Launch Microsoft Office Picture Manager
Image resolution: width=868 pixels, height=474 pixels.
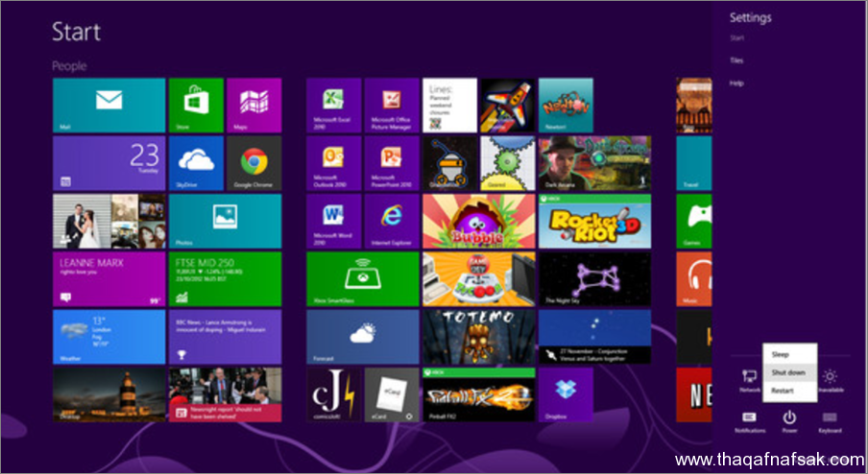pos(392,106)
